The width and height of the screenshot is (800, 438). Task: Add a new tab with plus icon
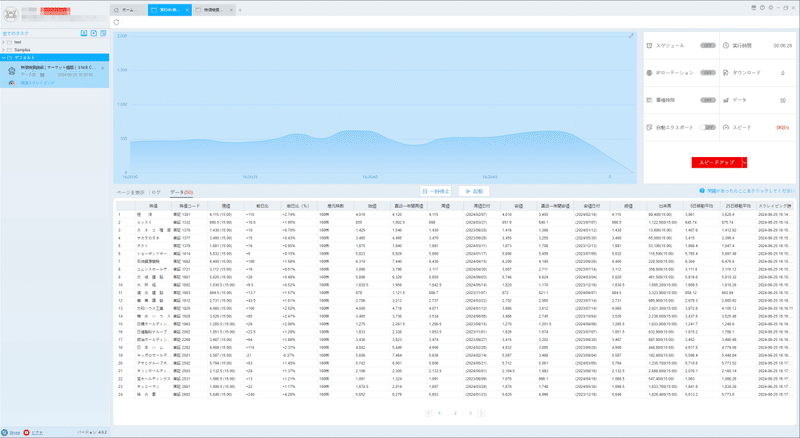click(240, 10)
